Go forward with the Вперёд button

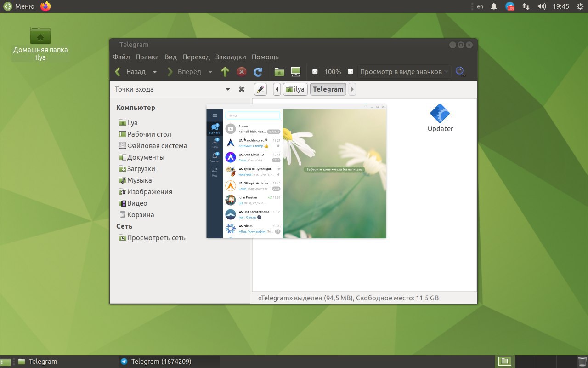184,72
